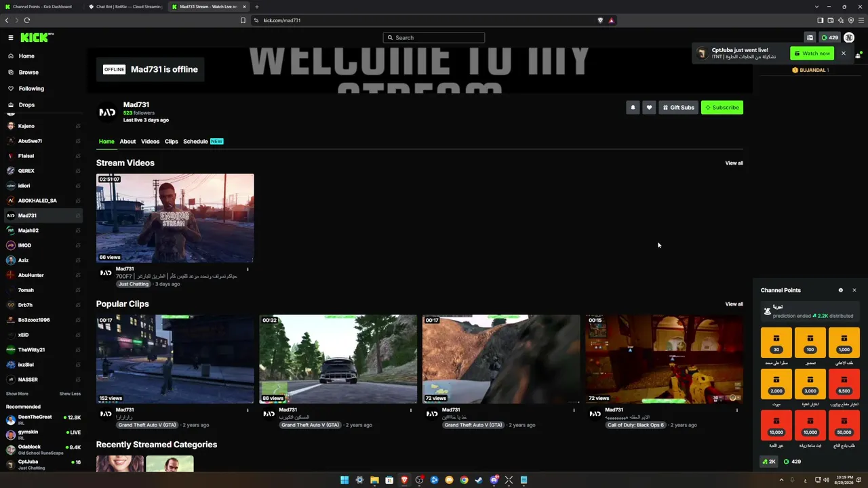Viewport: 868px width, 488px height.
Task: Open Home in the sidebar
Action: coord(26,56)
